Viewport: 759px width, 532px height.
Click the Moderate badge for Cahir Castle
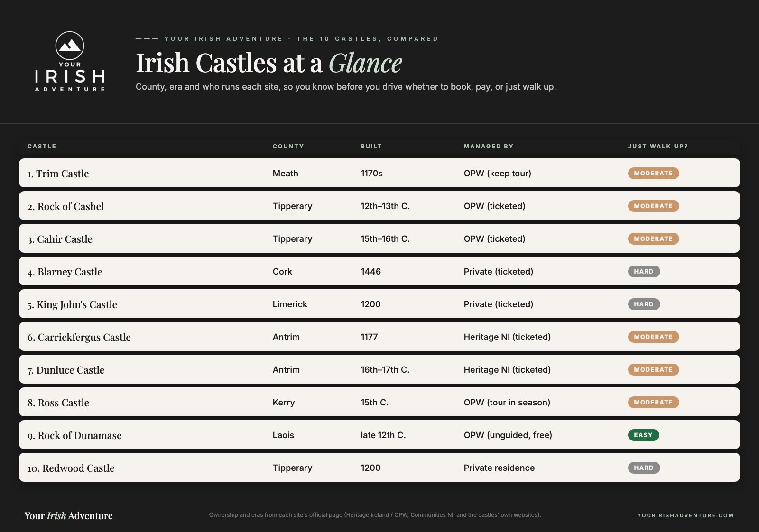click(653, 238)
